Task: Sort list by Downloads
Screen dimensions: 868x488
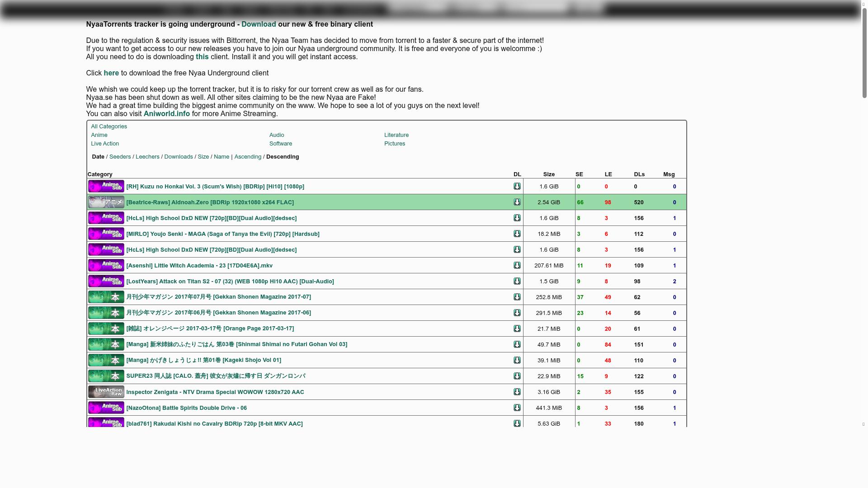Action: click(x=178, y=157)
